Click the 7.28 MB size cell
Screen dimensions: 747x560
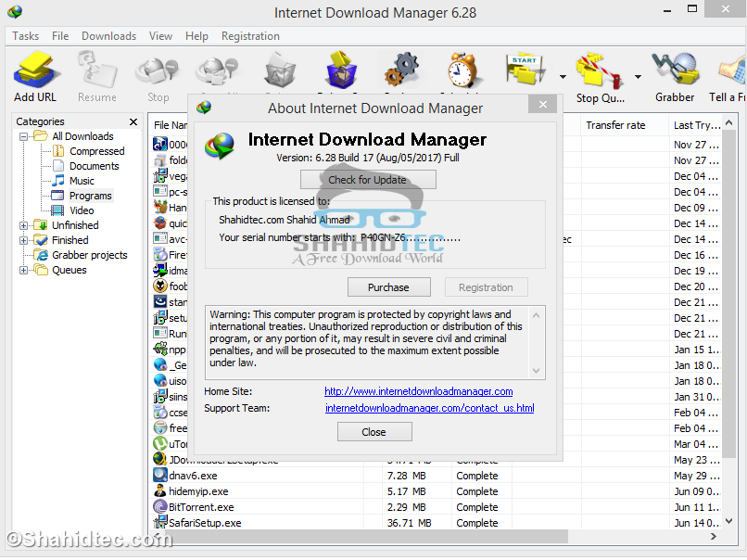[406, 477]
